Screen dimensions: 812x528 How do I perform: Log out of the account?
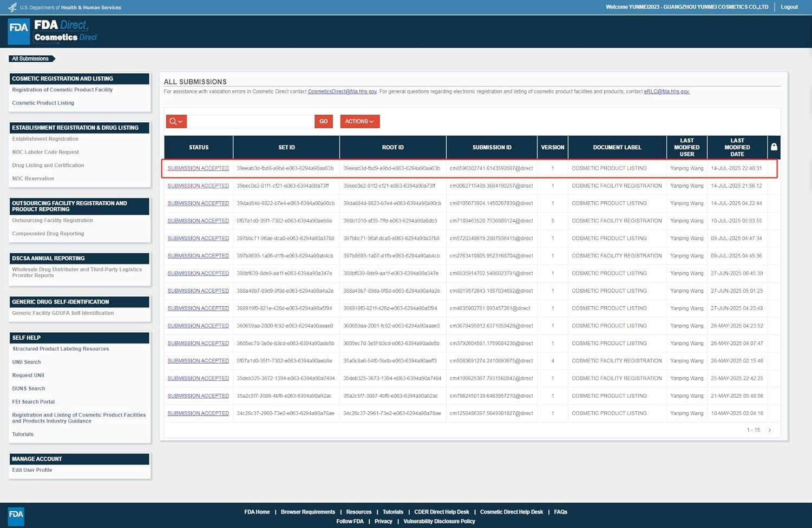pos(789,7)
